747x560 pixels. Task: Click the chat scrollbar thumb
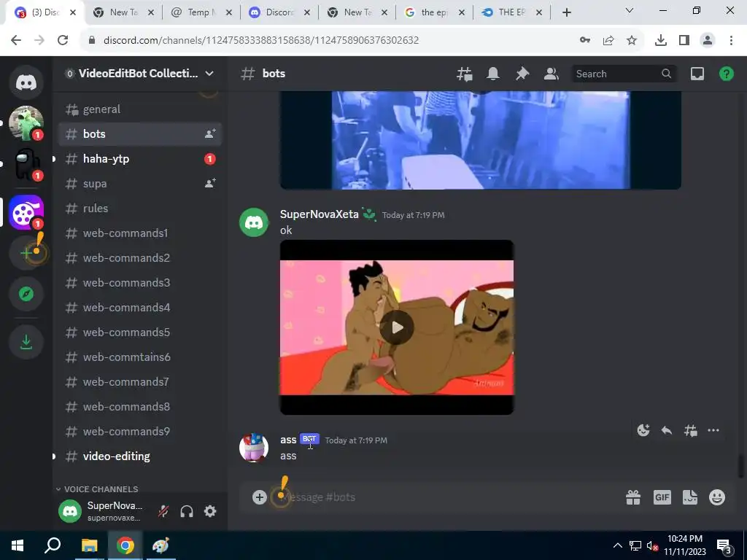click(x=740, y=466)
